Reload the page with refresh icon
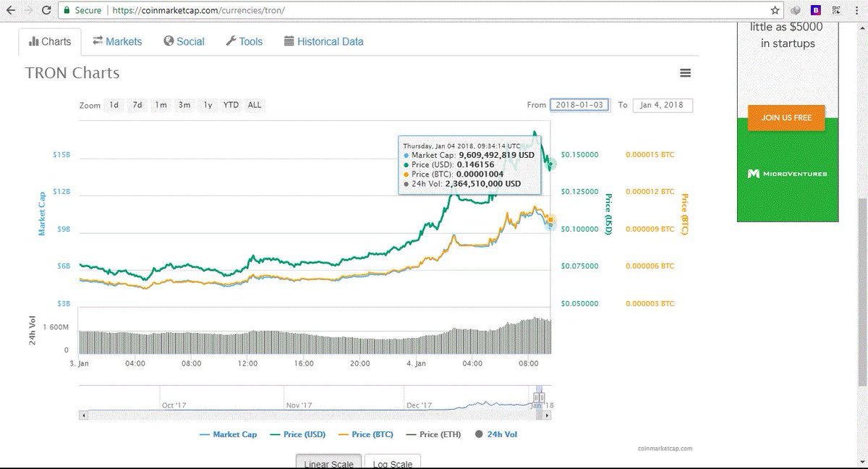 tap(46, 10)
